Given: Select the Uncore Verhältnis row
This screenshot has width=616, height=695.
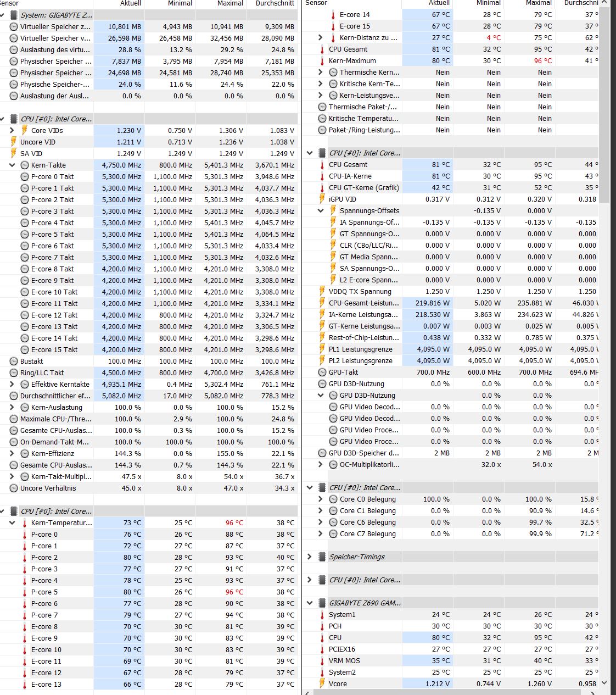Looking at the screenshot, I should pyautogui.click(x=149, y=488).
